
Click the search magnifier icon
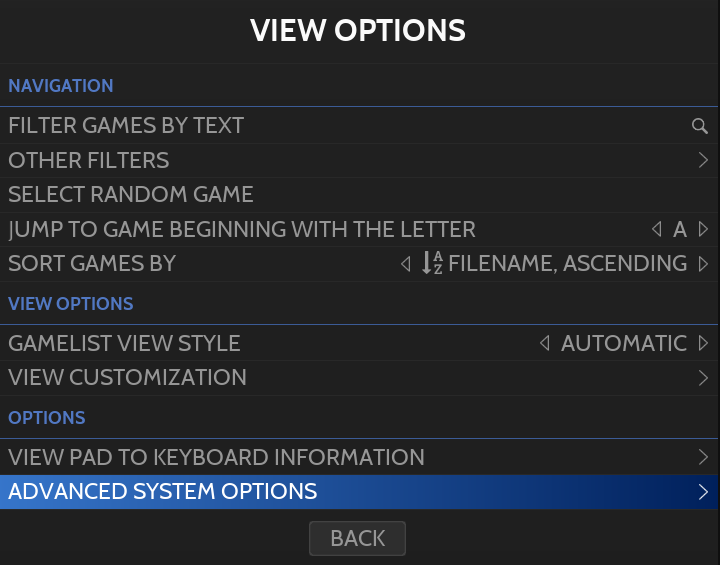coord(700,126)
